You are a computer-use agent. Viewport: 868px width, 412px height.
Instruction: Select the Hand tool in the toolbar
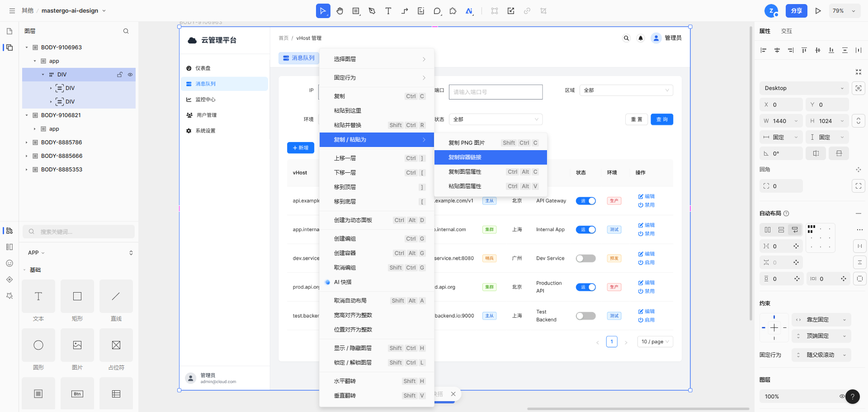click(340, 10)
